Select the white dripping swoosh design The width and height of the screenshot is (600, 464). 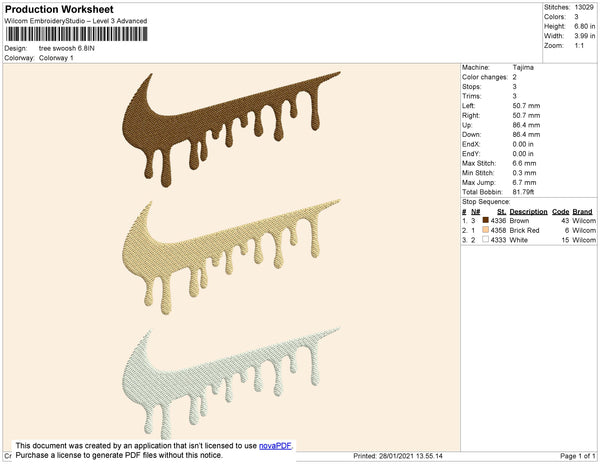(230, 383)
